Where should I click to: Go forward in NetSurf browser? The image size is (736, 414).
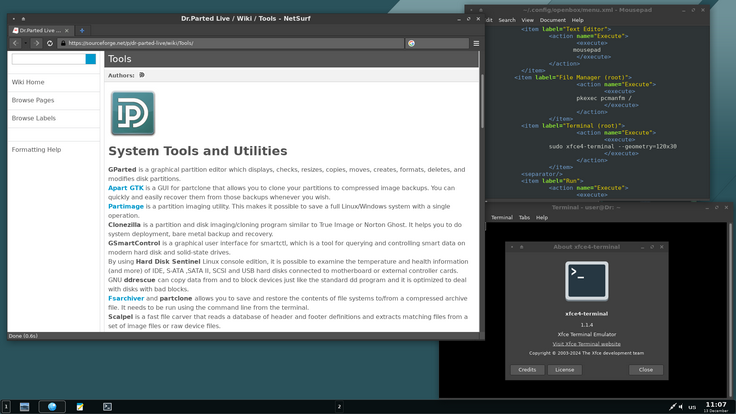[37, 43]
